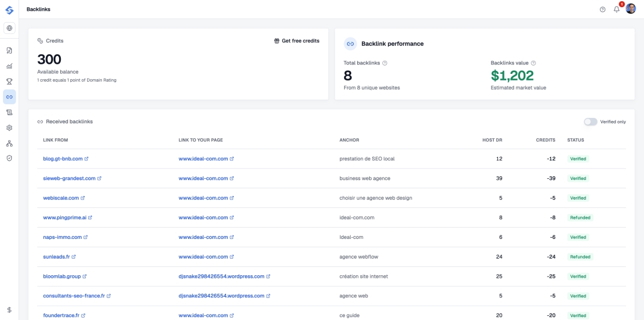The height and width of the screenshot is (320, 644).
Task: Click the dollar sign billing icon
Action: point(10,310)
